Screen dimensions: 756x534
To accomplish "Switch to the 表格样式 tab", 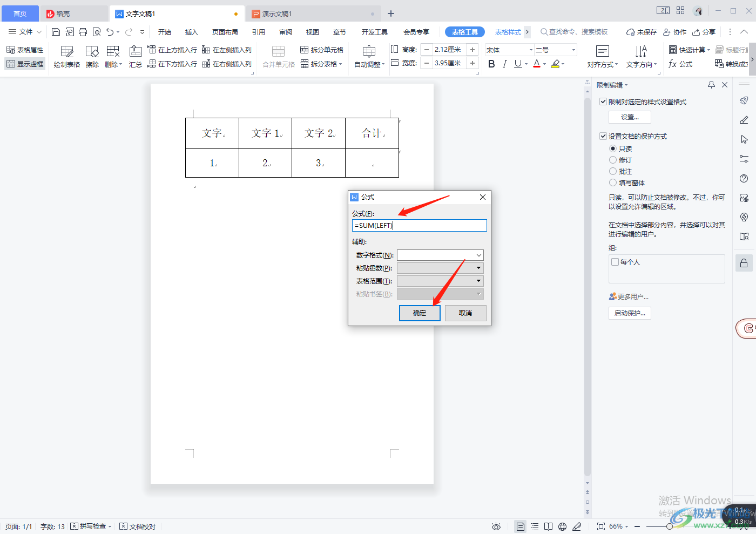I will (x=508, y=32).
